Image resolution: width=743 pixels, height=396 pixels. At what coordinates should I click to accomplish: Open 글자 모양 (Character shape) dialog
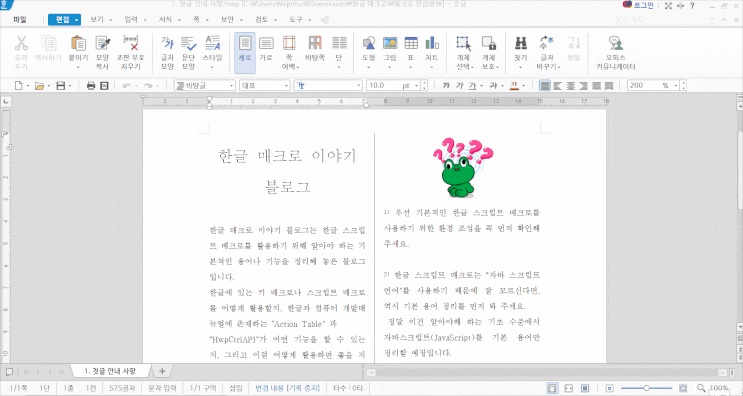click(x=167, y=44)
